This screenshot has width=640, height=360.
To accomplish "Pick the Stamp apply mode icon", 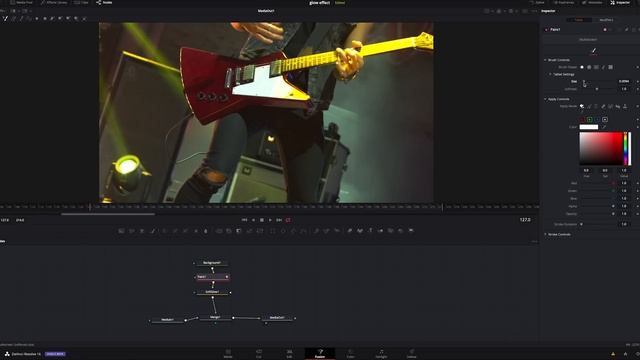I will click(625, 107).
